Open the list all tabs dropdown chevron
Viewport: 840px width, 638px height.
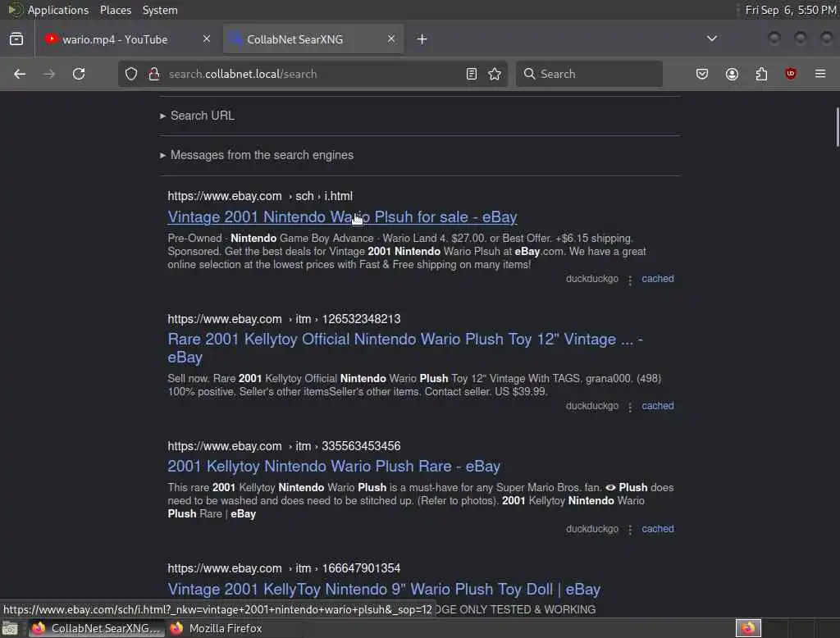tap(712, 39)
